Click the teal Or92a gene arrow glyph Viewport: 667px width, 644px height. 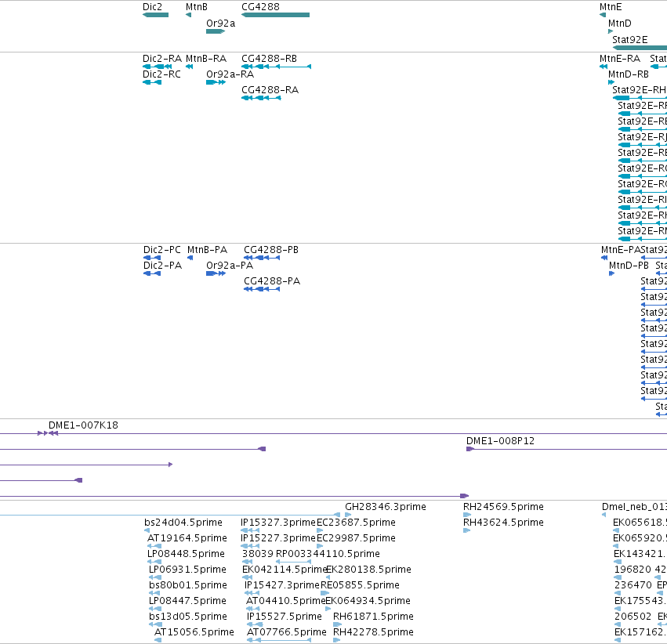pyautogui.click(x=216, y=31)
